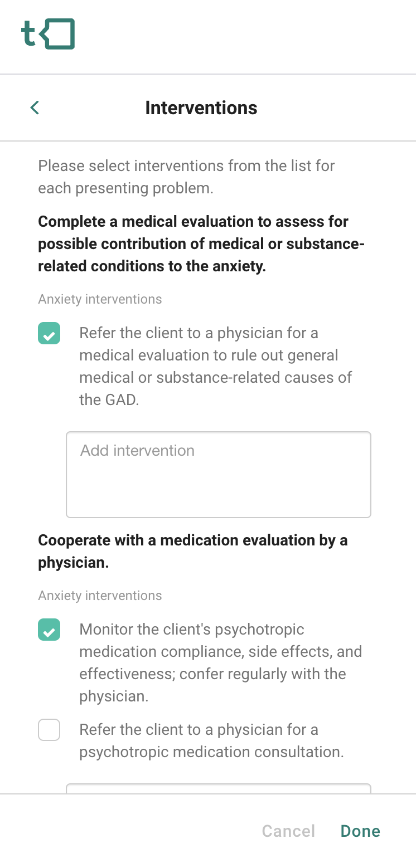Click the letter t in the logo
This screenshot has width=416, height=868.
click(x=28, y=34)
